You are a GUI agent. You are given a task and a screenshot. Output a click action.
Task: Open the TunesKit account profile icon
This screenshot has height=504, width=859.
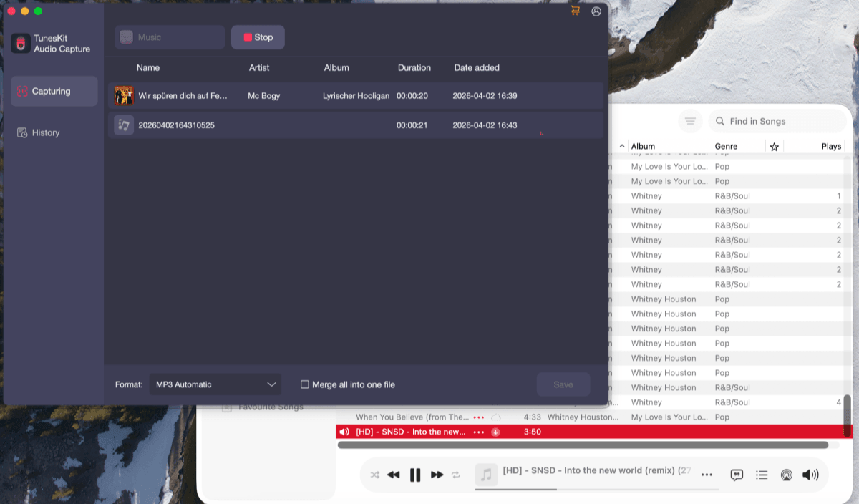596,11
